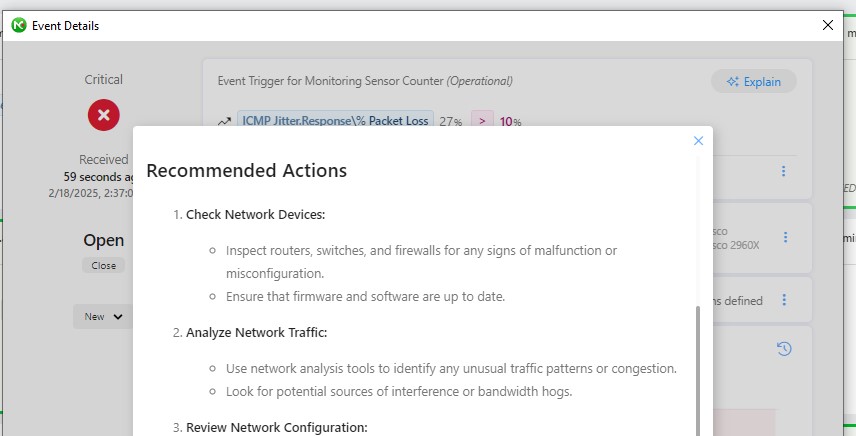Open three-dot menu beside Cisco 2960X

pyautogui.click(x=785, y=237)
